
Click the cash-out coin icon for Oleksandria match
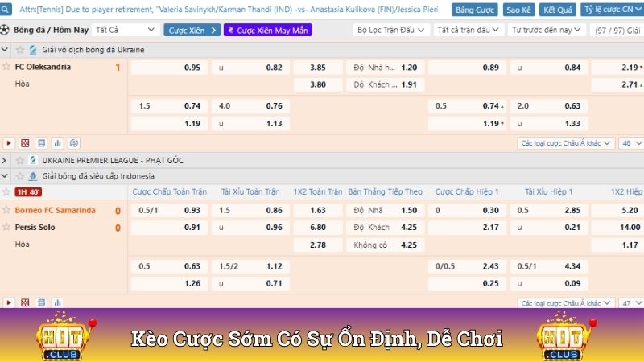73,142
